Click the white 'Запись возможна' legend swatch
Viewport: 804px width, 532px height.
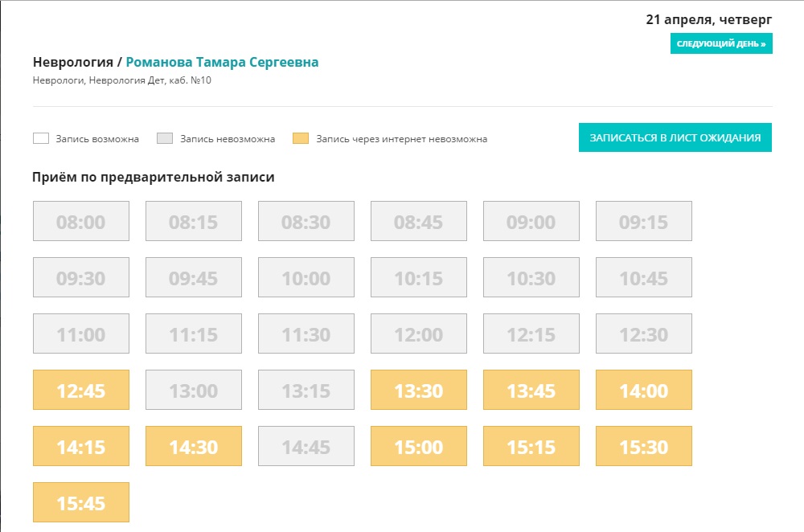coord(41,138)
